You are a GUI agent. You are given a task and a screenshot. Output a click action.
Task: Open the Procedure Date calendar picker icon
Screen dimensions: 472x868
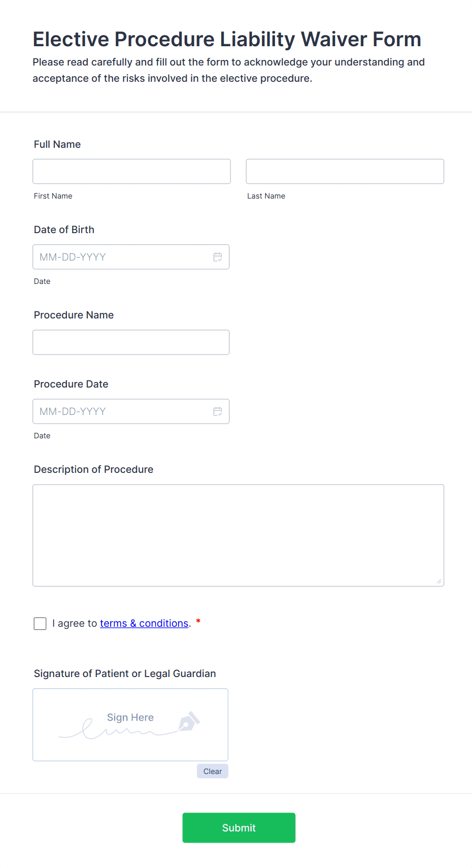point(218,411)
